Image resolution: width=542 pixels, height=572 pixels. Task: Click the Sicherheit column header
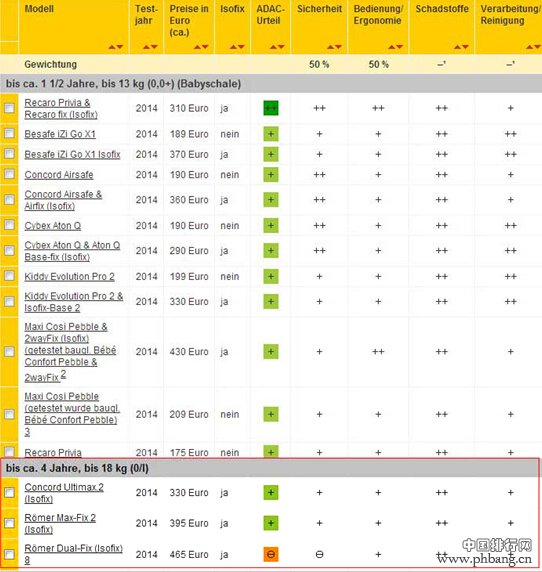click(319, 9)
